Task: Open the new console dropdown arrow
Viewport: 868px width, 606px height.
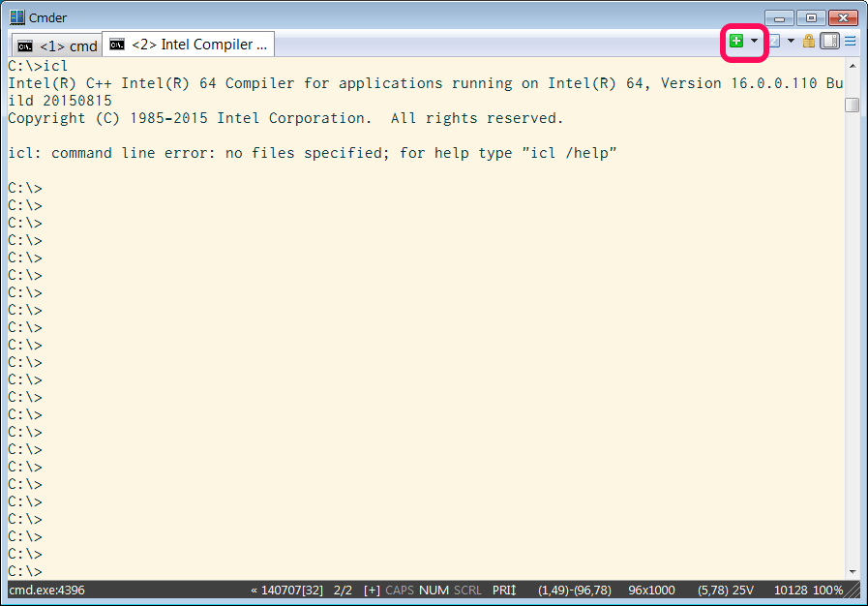Action: coord(754,41)
